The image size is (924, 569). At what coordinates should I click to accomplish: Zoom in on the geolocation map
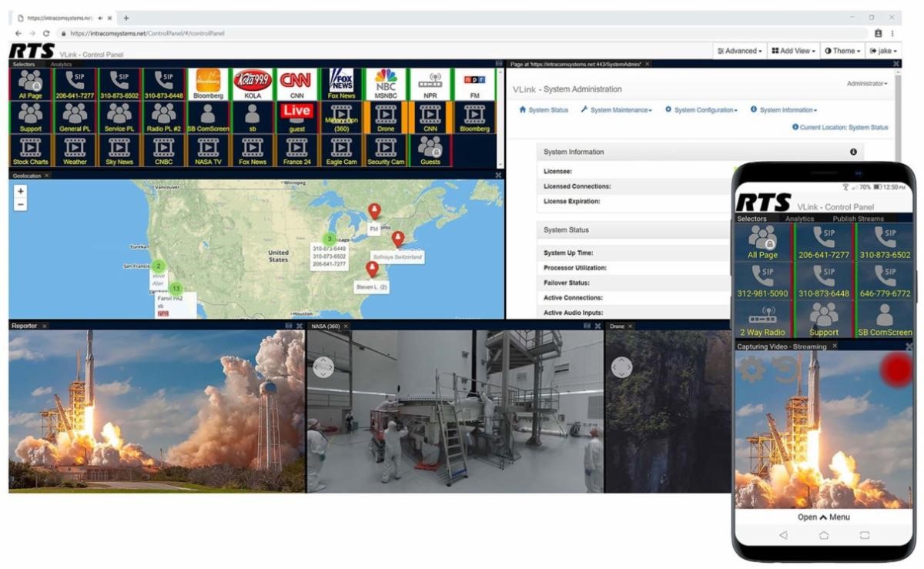point(21,191)
